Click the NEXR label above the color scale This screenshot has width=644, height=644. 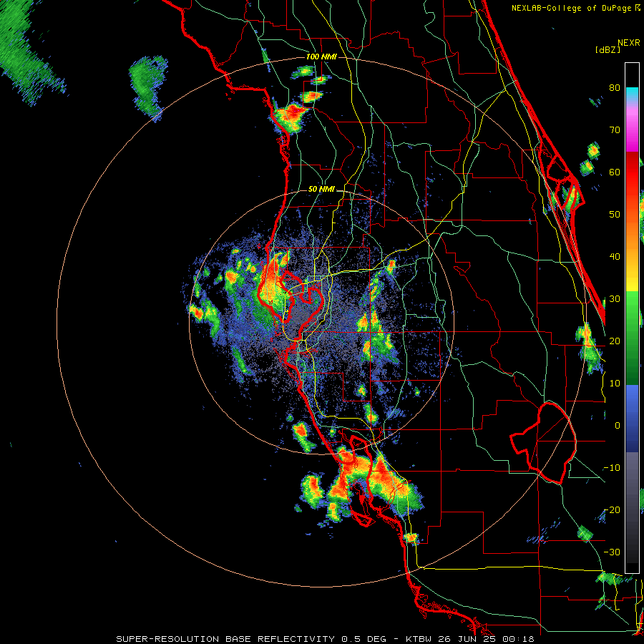pos(629,43)
